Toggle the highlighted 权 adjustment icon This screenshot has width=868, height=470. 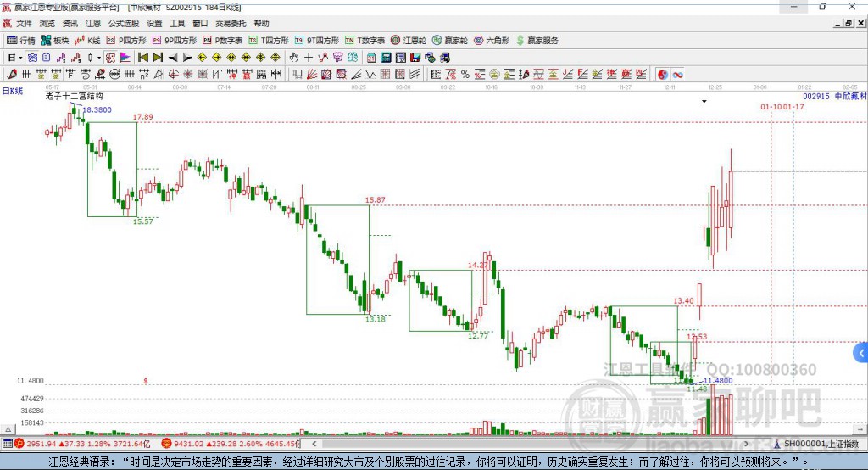tap(111, 58)
